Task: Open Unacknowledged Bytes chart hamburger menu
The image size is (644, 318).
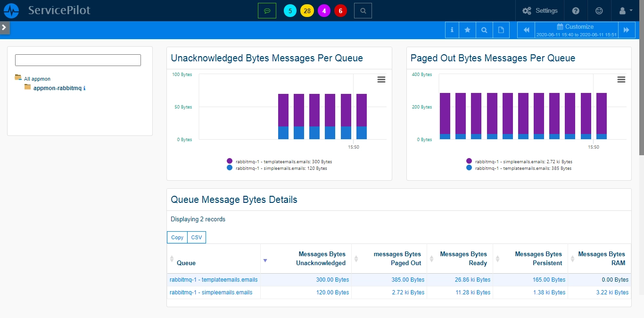Action: [x=381, y=80]
